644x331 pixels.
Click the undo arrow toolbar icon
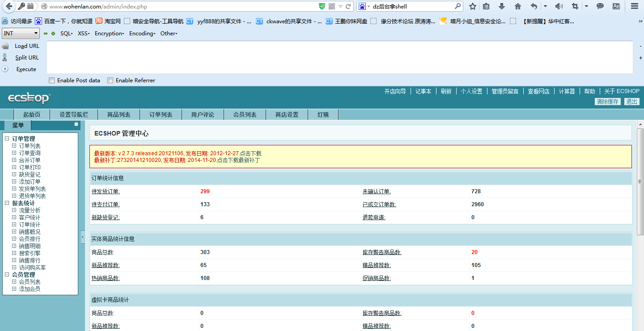[x=534, y=6]
